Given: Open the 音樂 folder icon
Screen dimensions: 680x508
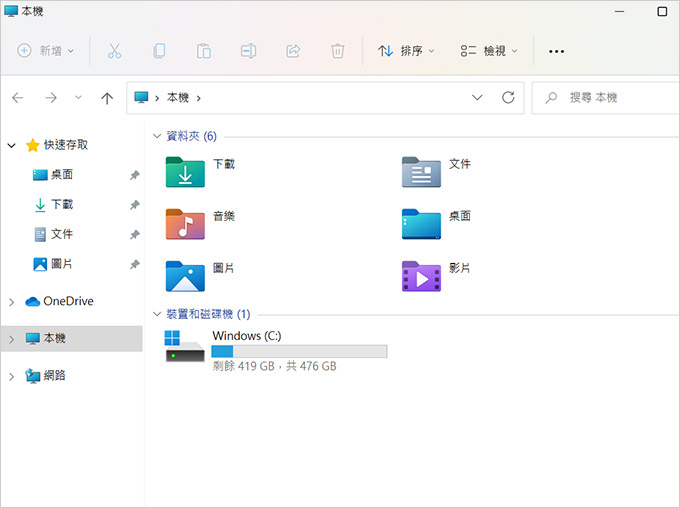Looking at the screenshot, I should 185,224.
